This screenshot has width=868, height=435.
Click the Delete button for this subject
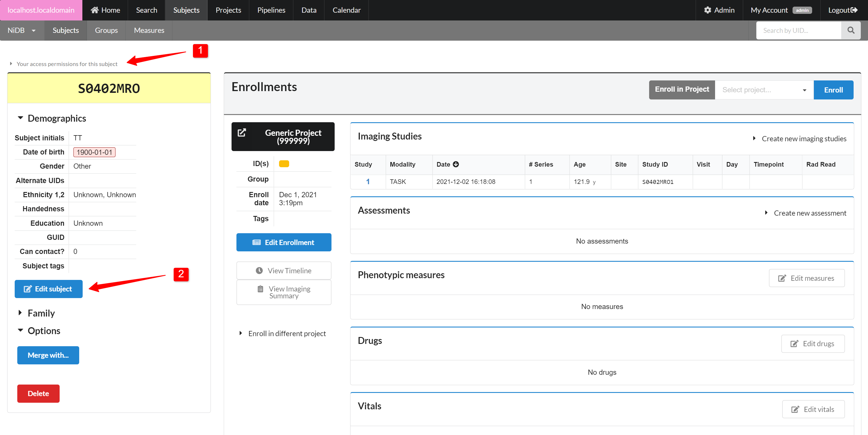tap(38, 393)
